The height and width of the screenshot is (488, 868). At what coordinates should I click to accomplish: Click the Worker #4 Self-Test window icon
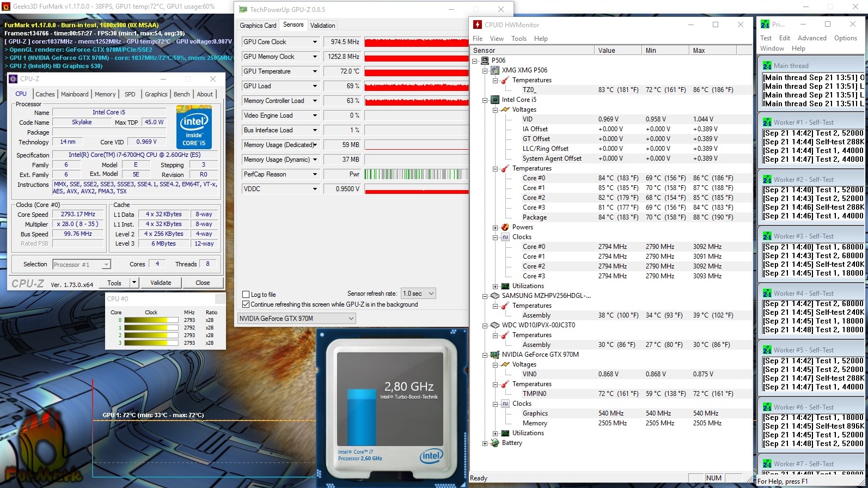(767, 293)
